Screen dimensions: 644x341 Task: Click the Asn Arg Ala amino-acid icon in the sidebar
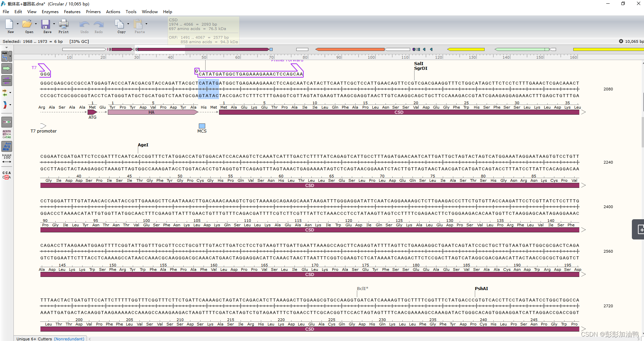[x=7, y=146]
